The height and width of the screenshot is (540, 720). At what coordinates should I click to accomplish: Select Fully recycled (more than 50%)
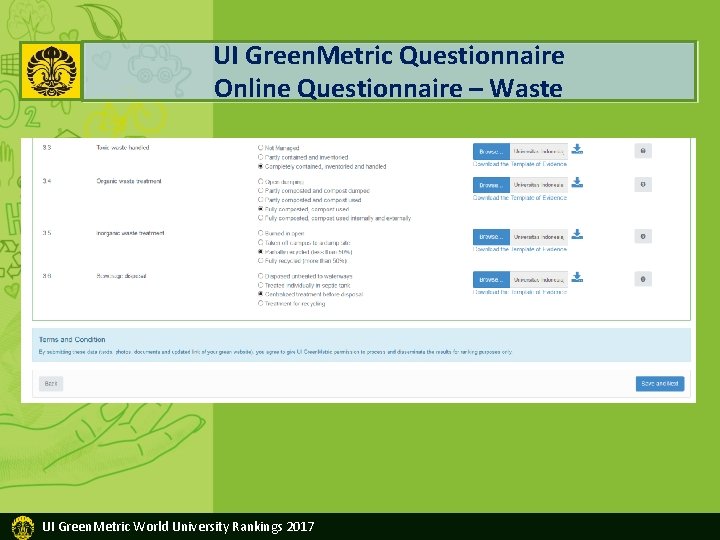(x=260, y=261)
